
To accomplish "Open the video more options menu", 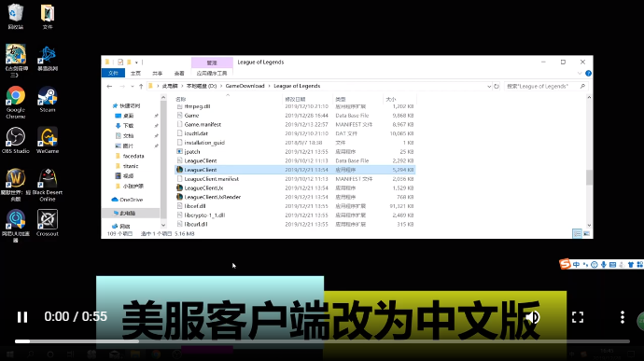I will click(623, 317).
